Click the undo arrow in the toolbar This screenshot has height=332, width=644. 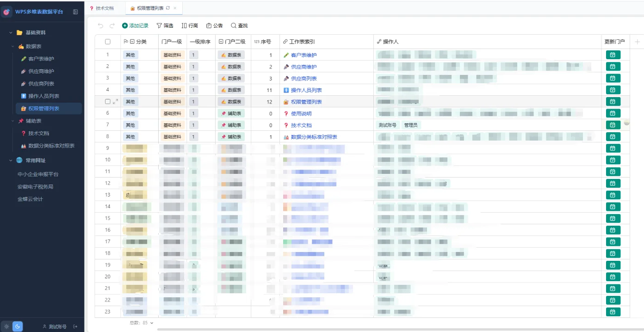pyautogui.click(x=100, y=26)
